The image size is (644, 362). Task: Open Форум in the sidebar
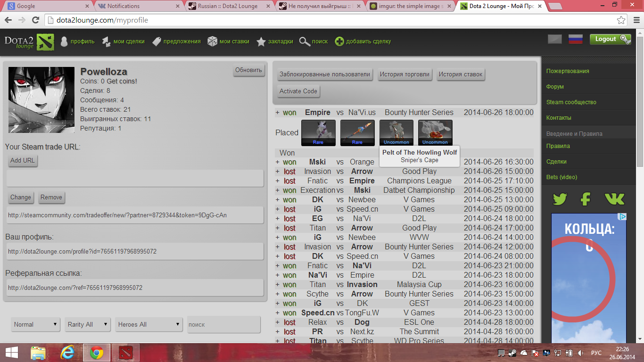point(555,86)
